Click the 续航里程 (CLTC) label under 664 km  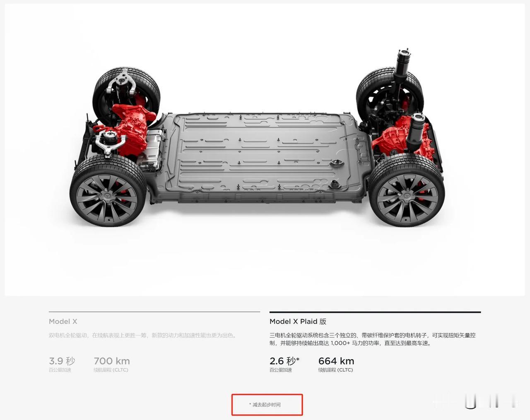336,370
